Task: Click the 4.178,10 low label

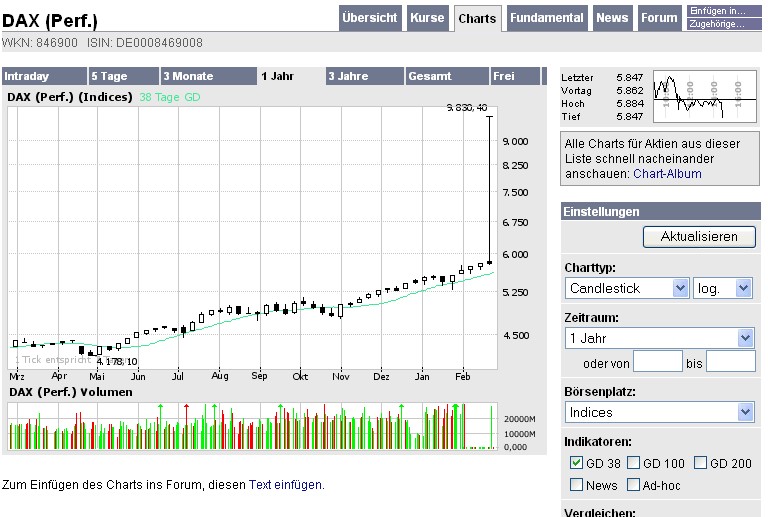Action: point(117,361)
